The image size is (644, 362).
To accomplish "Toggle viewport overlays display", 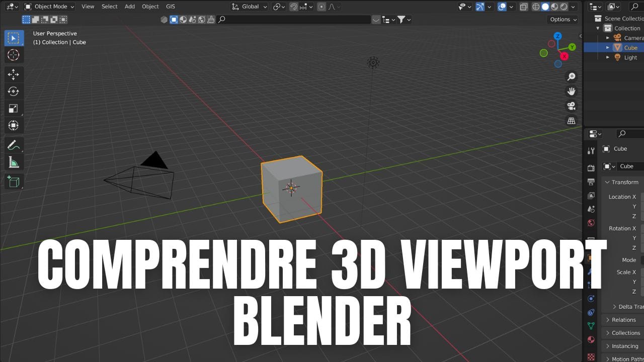I will [x=502, y=7].
